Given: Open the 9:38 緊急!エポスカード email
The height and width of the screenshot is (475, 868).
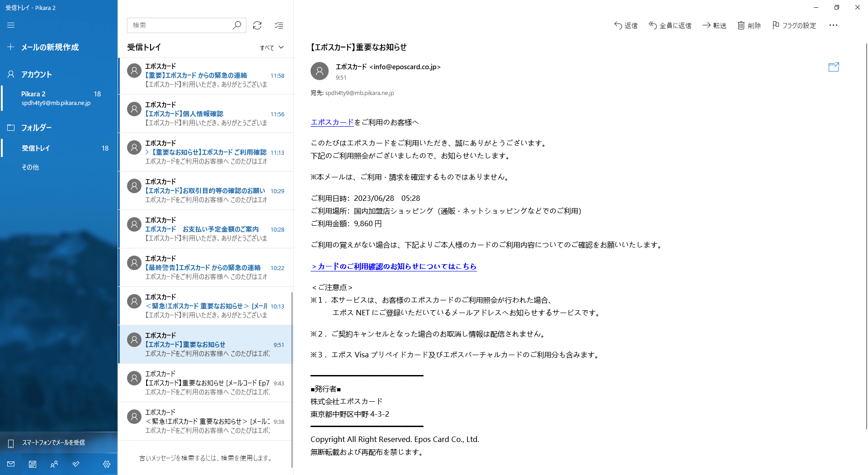Looking at the screenshot, I should coord(206,421).
